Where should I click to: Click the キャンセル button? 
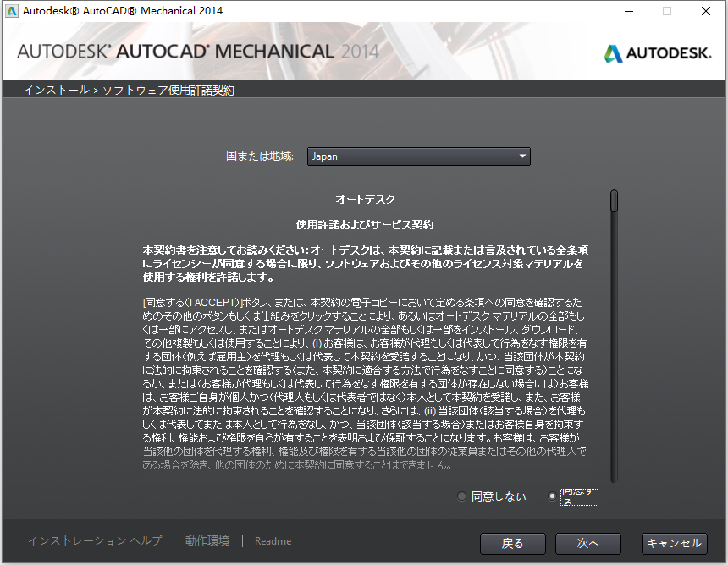674,543
